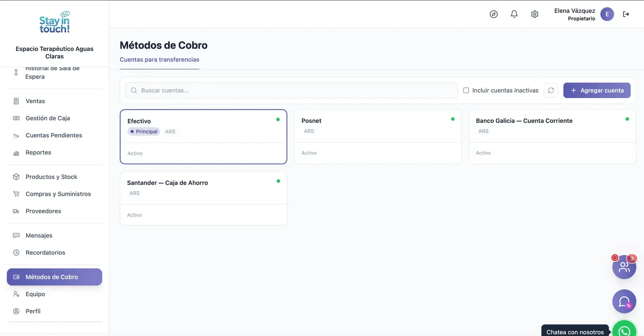Image resolution: width=644 pixels, height=336 pixels.
Task: Toggle Incluir cuentas inactivas checkbox
Action: coord(466,90)
